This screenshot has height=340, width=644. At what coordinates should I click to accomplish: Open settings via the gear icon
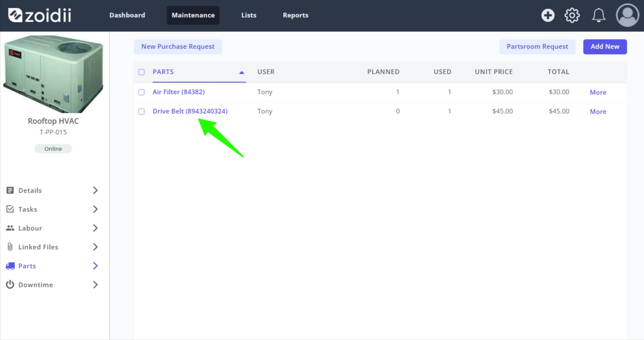pyautogui.click(x=572, y=15)
